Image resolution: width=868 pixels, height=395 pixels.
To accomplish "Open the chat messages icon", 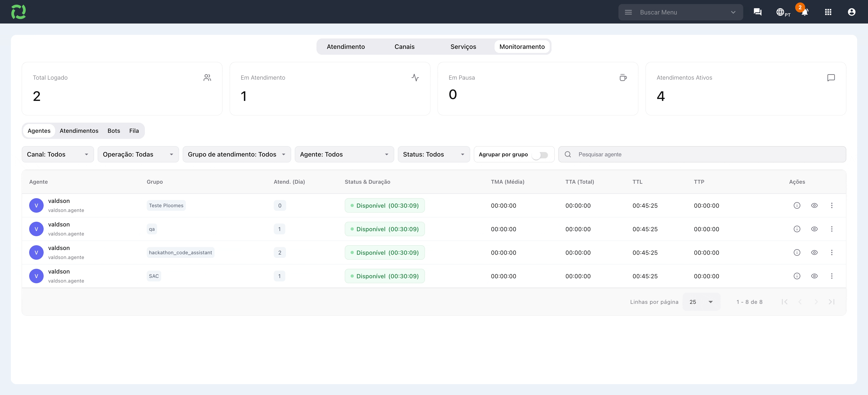I will [x=757, y=12].
